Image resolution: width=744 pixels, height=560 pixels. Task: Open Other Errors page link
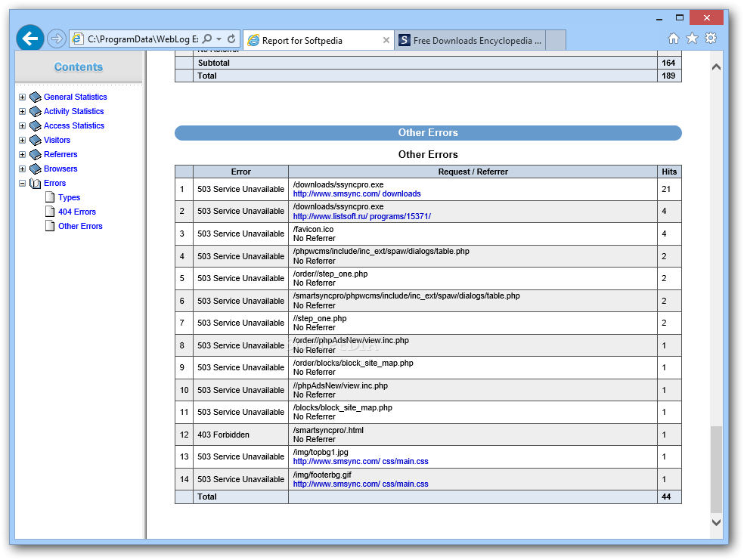point(80,226)
